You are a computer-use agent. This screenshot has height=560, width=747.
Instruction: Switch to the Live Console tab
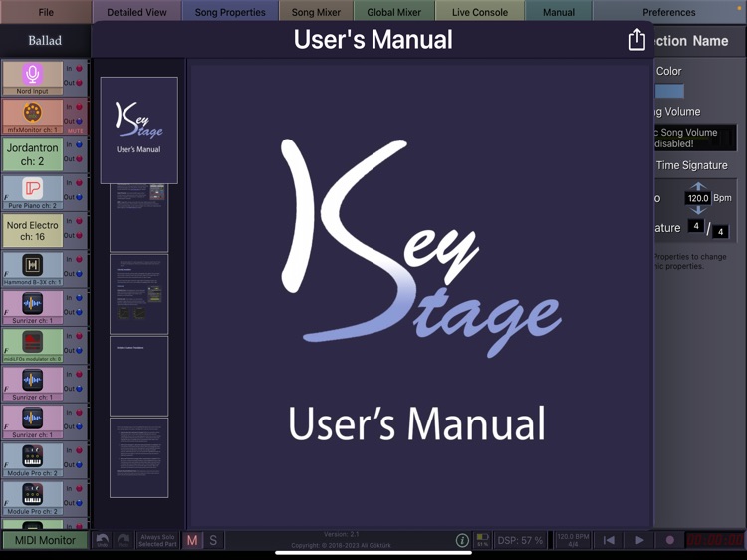point(480,12)
